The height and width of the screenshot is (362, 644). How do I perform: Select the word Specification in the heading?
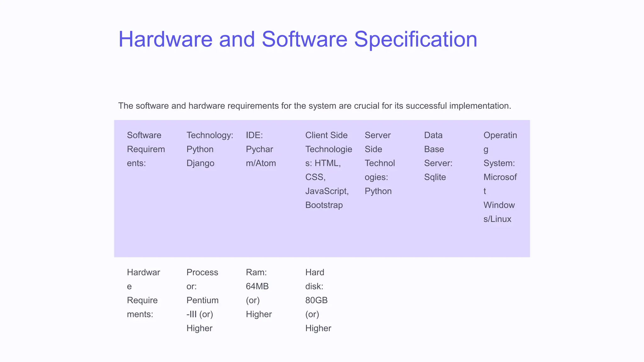coord(416,39)
